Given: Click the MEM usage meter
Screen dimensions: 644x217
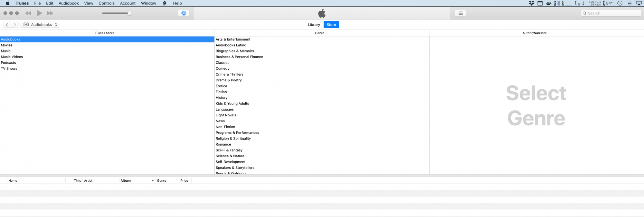Looking at the screenshot, I should pyautogui.click(x=577, y=3).
